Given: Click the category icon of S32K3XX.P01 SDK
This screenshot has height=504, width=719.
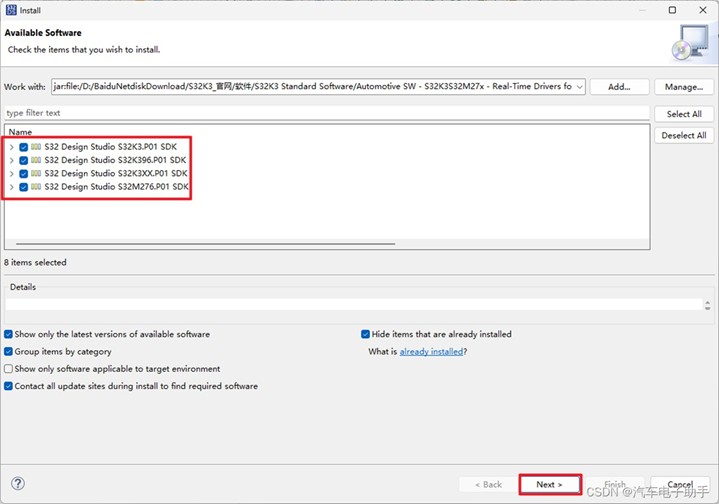Looking at the screenshot, I should click(x=36, y=174).
